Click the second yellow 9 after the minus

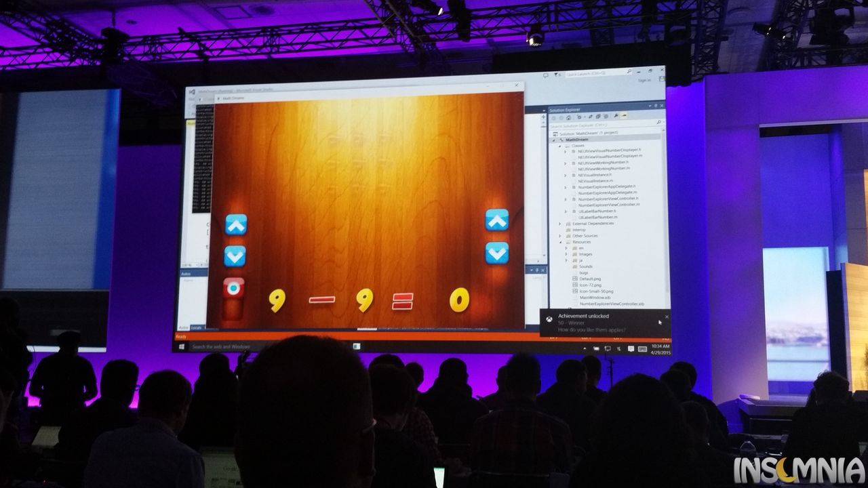click(365, 300)
